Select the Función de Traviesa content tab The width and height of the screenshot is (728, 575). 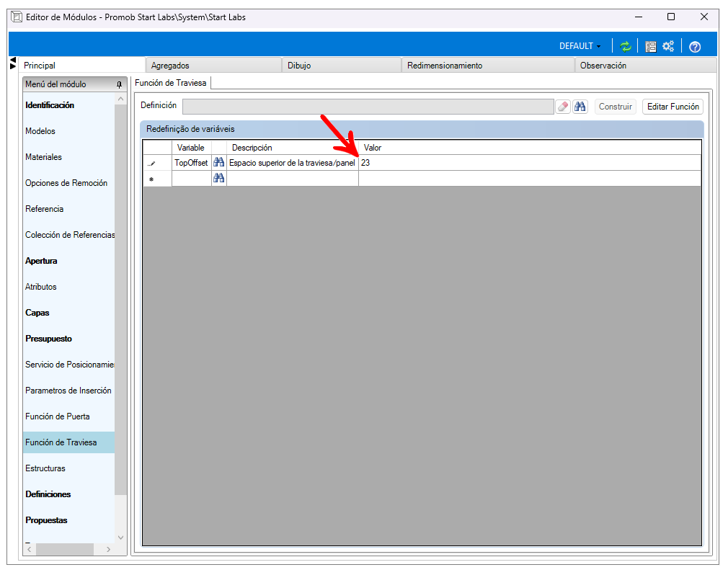pos(170,83)
